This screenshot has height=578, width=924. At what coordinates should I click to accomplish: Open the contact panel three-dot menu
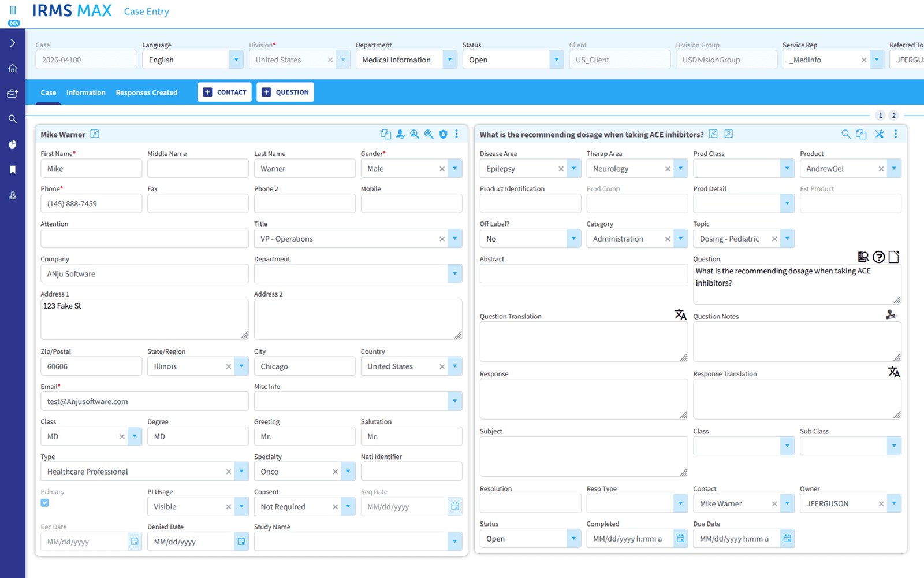pos(457,134)
